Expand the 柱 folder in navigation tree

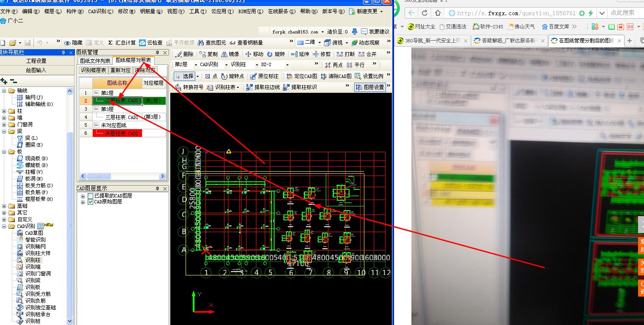coord(4,111)
